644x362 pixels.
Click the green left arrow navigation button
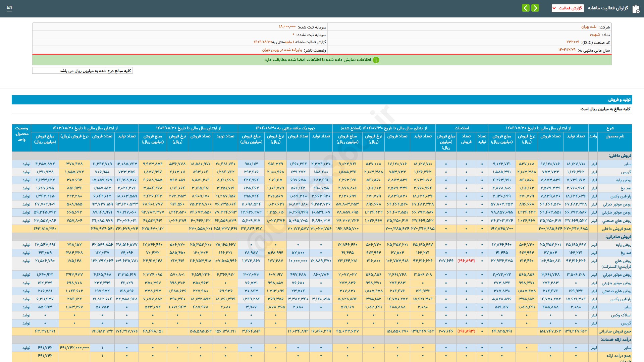(526, 8)
